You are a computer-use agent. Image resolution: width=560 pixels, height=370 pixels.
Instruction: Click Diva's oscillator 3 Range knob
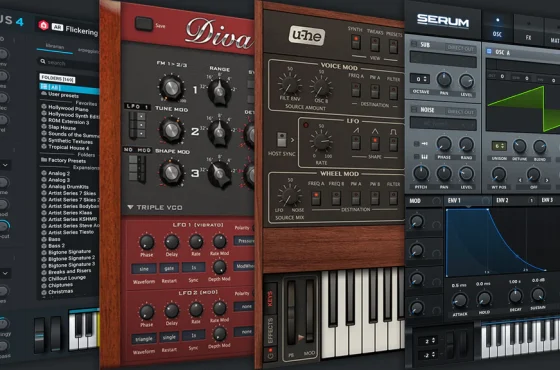(219, 175)
